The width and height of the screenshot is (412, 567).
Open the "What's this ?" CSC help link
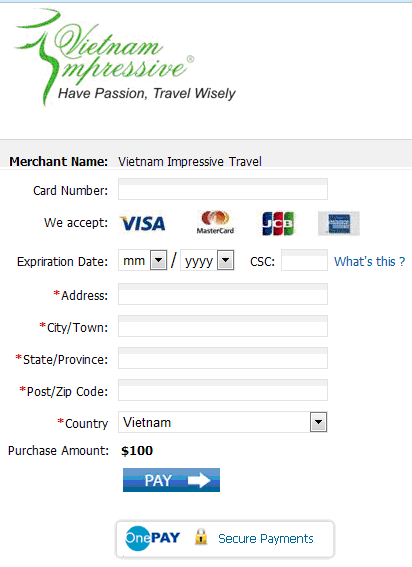pyautogui.click(x=370, y=261)
